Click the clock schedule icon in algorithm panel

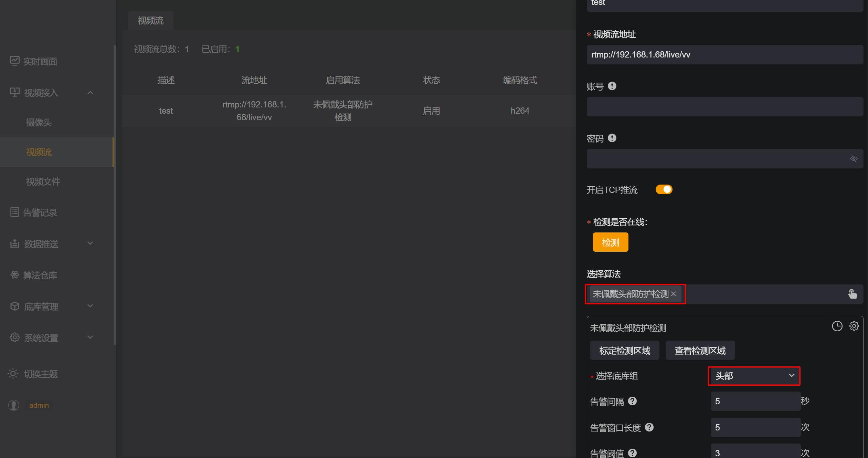point(837,326)
